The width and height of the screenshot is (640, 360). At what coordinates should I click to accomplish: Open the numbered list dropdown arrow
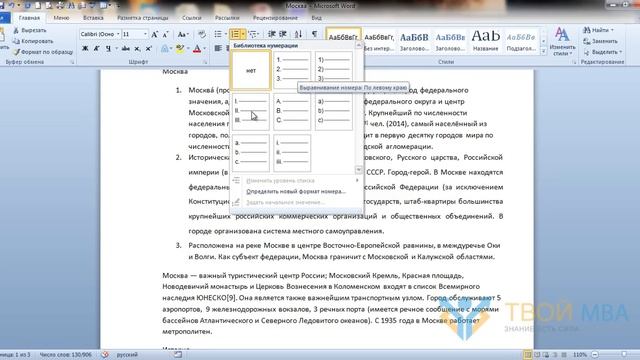point(243,34)
